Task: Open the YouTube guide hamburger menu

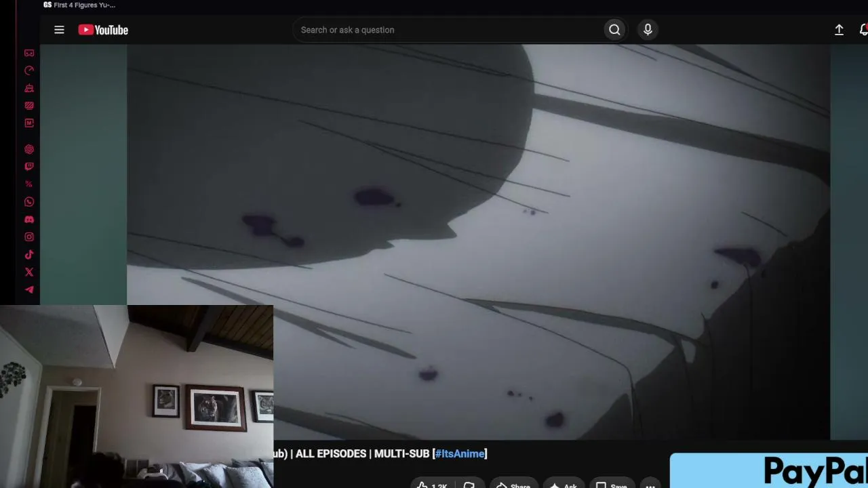Action: tap(59, 30)
